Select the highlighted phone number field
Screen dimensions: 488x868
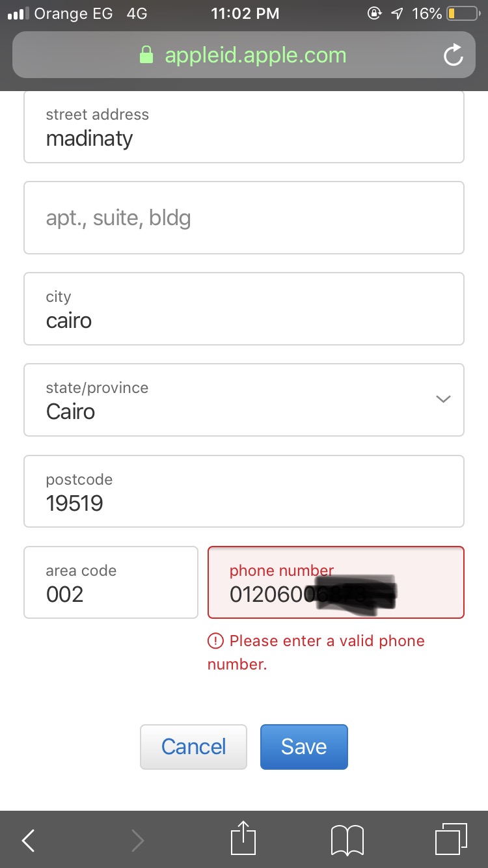click(336, 582)
